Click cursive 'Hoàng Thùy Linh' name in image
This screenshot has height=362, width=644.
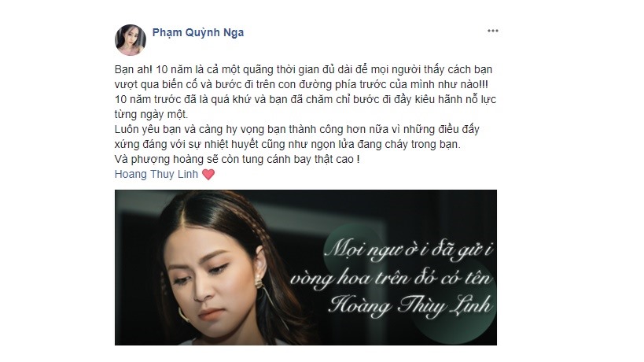pos(410,305)
